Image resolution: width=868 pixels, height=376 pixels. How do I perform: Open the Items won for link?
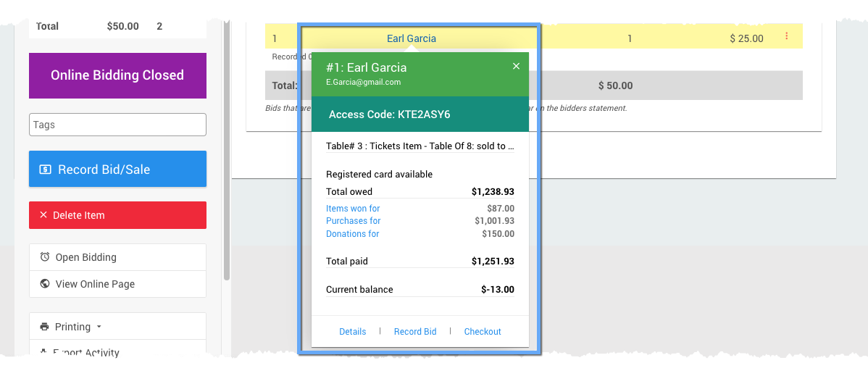[x=353, y=209]
